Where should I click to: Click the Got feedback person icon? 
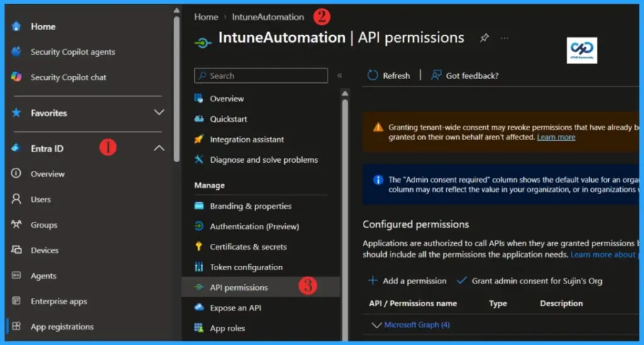point(436,75)
